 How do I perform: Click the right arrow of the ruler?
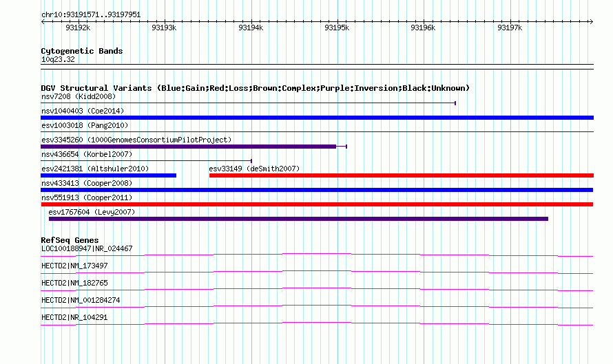click(x=592, y=22)
